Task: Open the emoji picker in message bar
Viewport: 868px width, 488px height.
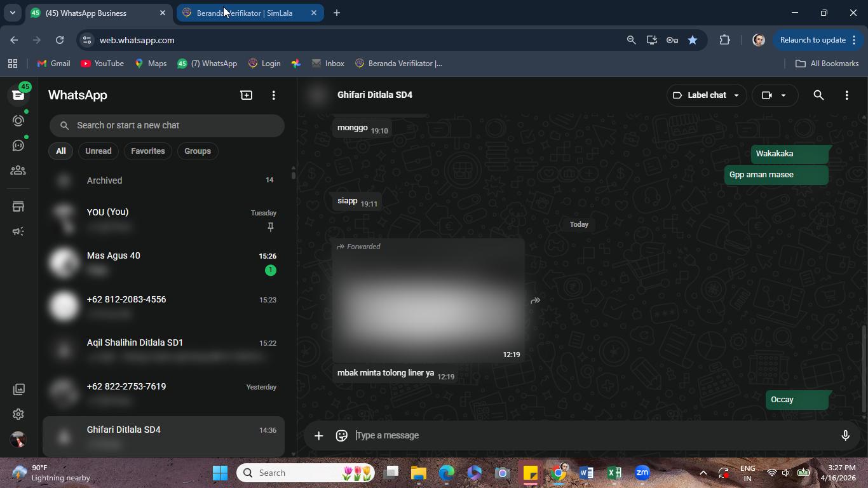Action: 342,435
